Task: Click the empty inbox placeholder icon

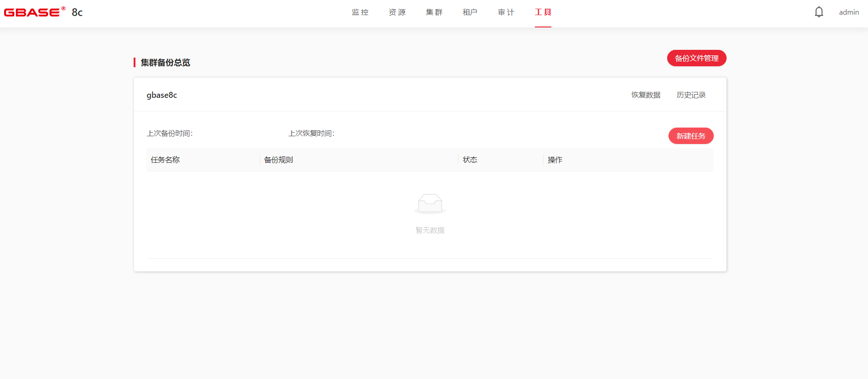Action: pyautogui.click(x=430, y=204)
